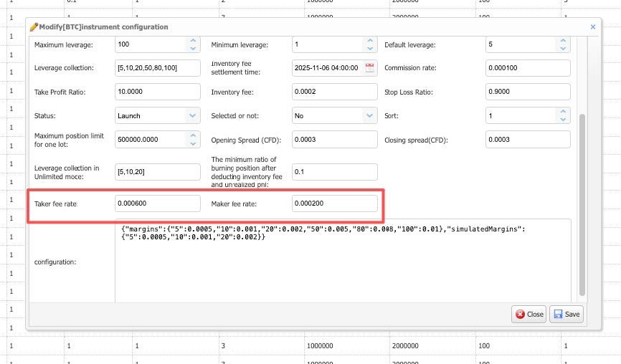
Task: Close the modify instrument dialog with X
Action: coord(592,27)
